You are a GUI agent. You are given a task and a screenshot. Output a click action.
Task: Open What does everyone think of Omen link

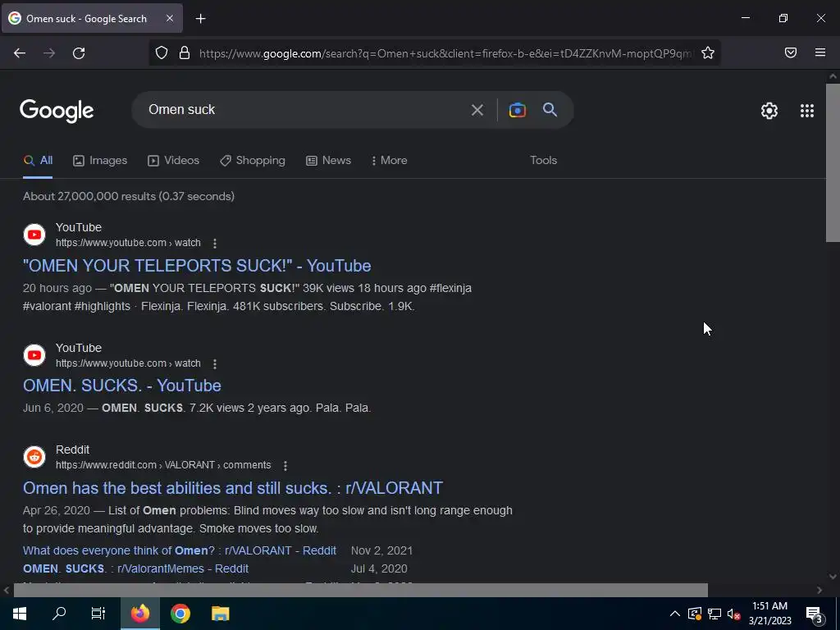(180, 550)
